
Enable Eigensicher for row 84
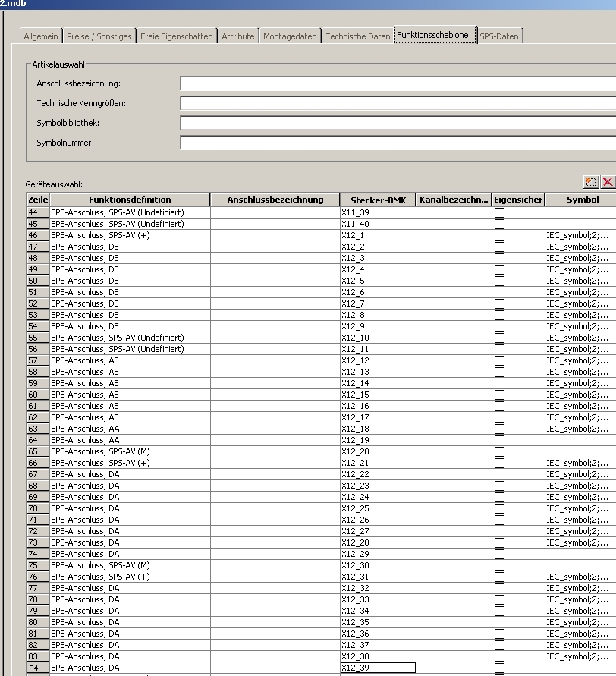click(x=500, y=668)
